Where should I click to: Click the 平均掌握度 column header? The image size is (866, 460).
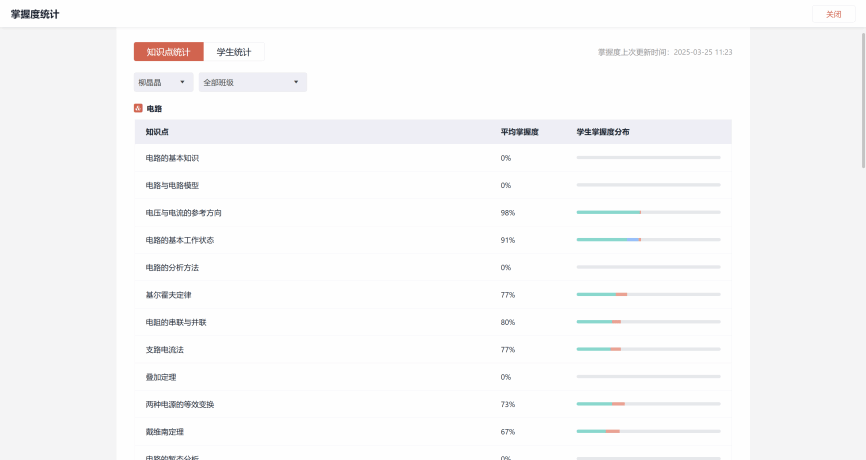point(519,132)
